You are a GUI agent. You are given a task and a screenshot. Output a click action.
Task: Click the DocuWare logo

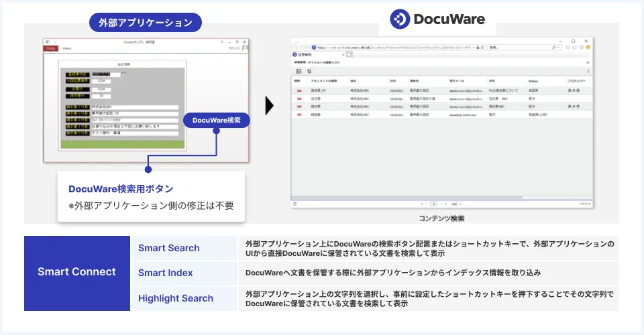(437, 19)
